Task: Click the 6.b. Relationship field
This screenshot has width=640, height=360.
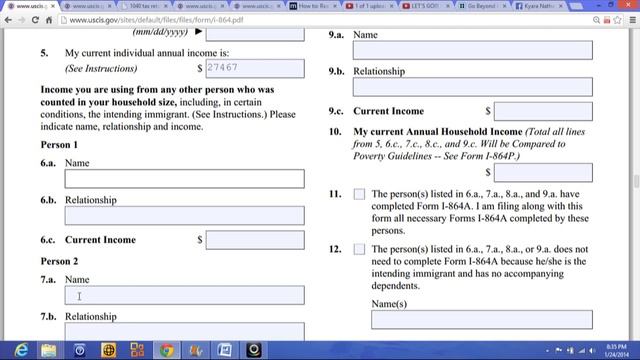Action: point(184,216)
